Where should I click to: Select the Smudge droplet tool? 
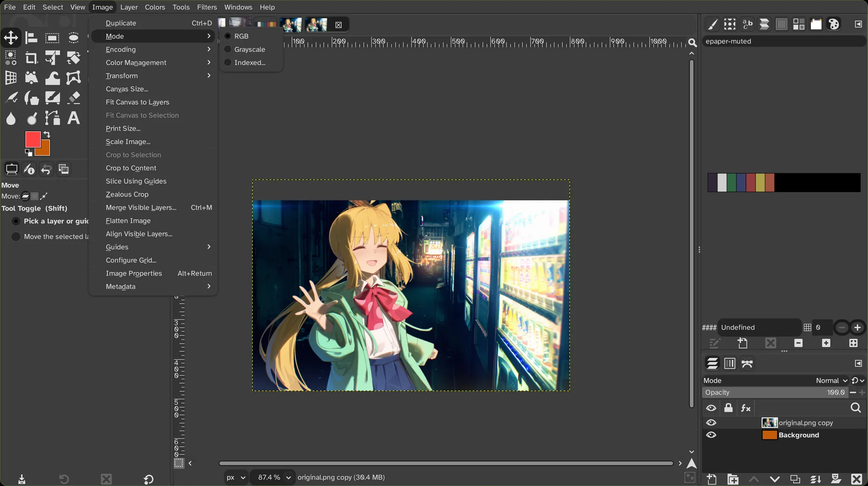[11, 118]
